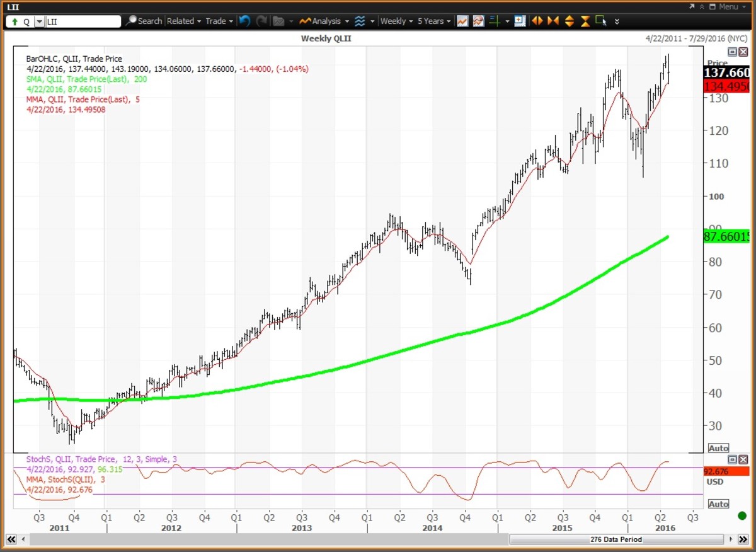Expand the Weekly interval dropdown
The width and height of the screenshot is (756, 552).
click(396, 21)
